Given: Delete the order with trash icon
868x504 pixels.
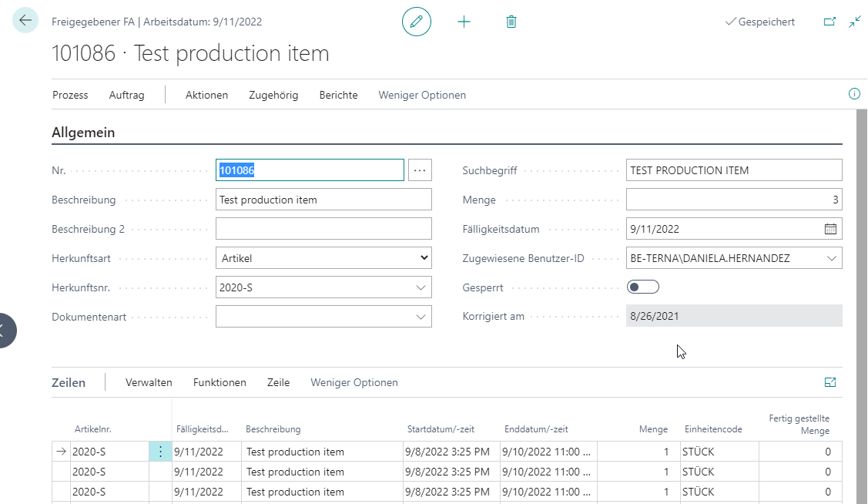Looking at the screenshot, I should pyautogui.click(x=511, y=22).
